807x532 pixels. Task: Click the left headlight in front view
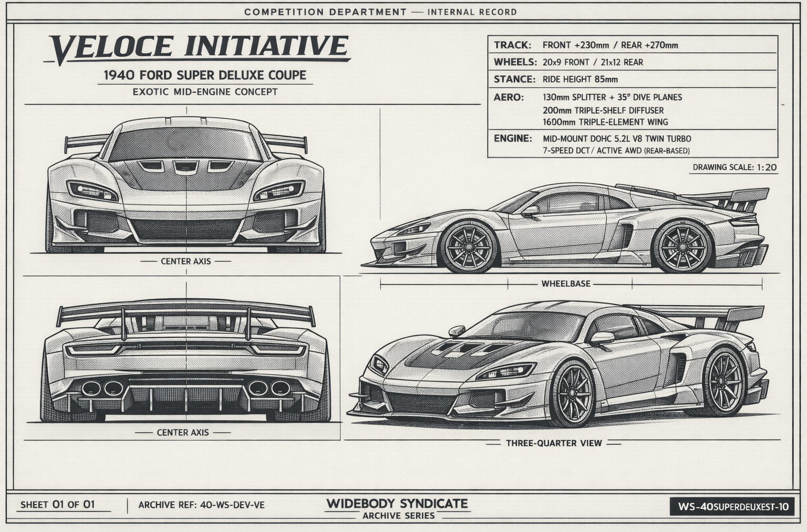tap(92, 191)
